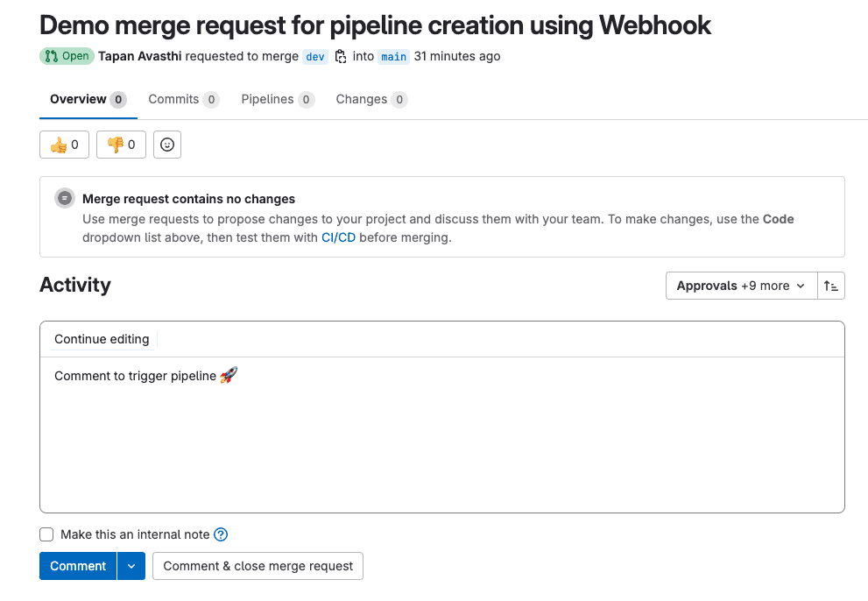Viewport: 868px width, 601px height.
Task: Go to the Overview tab
Action: click(88, 100)
